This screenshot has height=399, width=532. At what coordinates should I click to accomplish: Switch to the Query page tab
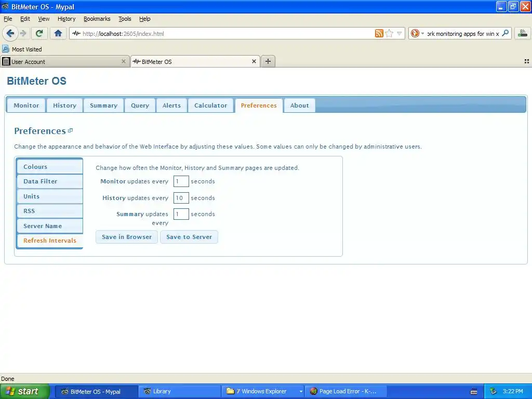[x=140, y=105]
